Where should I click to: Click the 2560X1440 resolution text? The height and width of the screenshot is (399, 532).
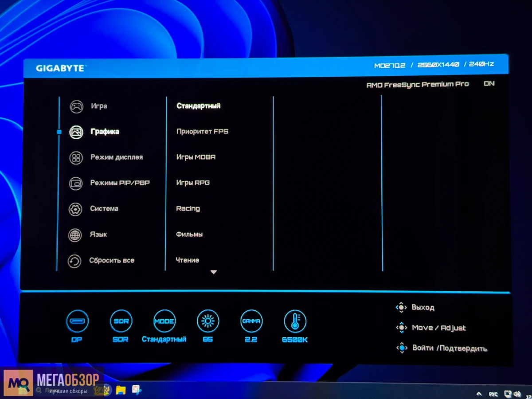(x=438, y=65)
